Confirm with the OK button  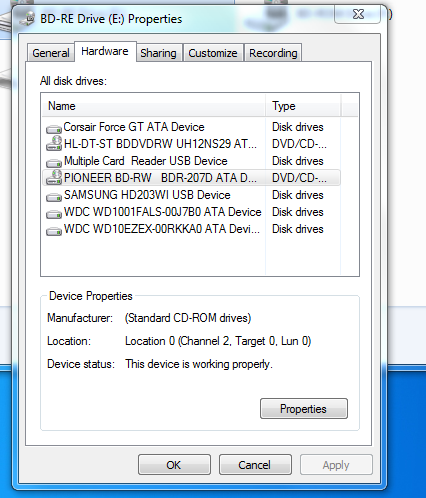tap(174, 465)
